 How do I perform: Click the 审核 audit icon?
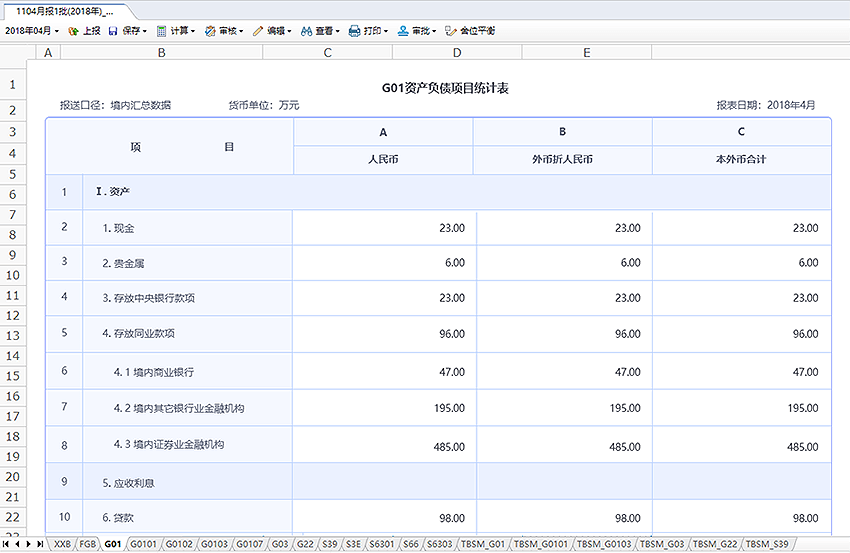[211, 31]
